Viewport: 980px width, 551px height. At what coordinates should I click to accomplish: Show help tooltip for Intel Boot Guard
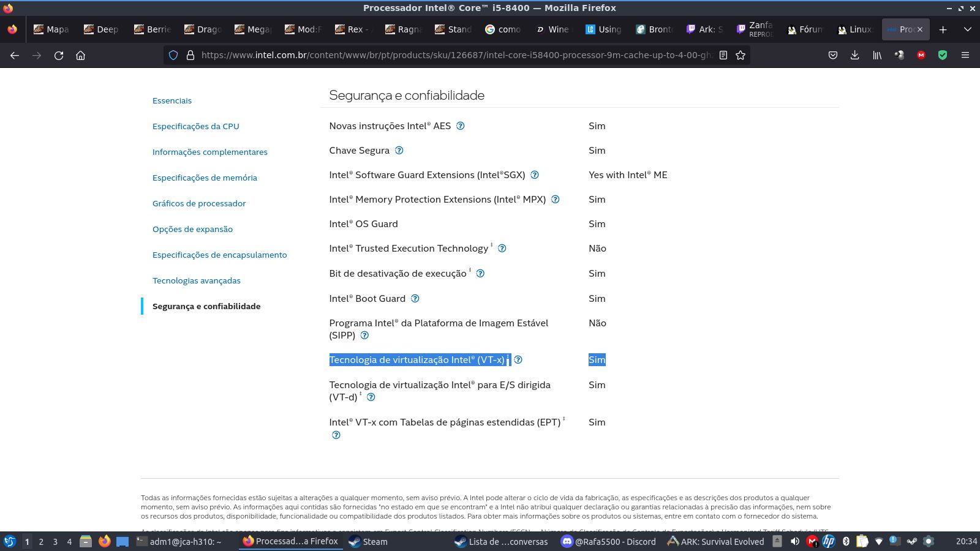pyautogui.click(x=415, y=298)
